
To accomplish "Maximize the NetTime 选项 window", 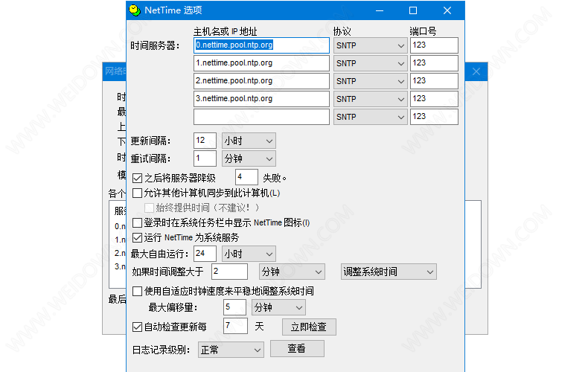I will (413, 10).
